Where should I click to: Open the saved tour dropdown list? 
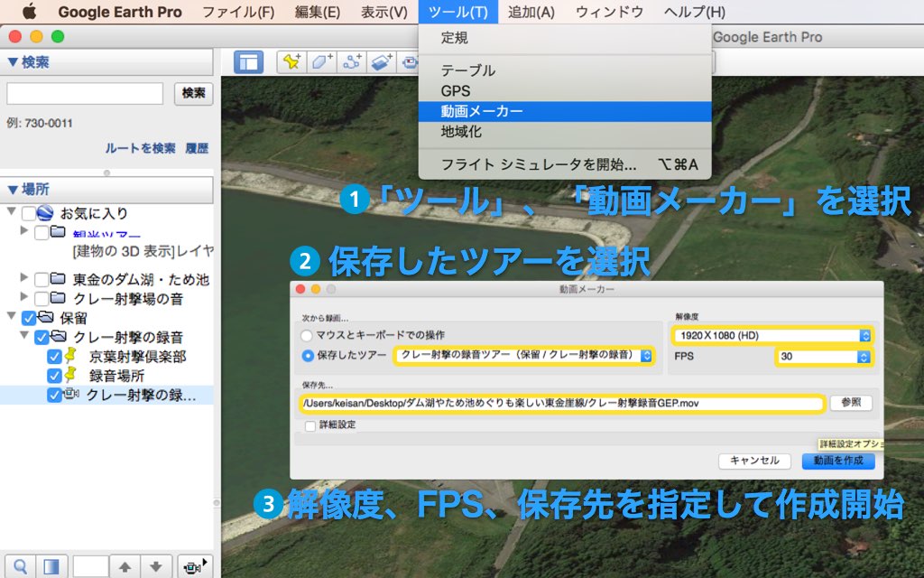(524, 355)
